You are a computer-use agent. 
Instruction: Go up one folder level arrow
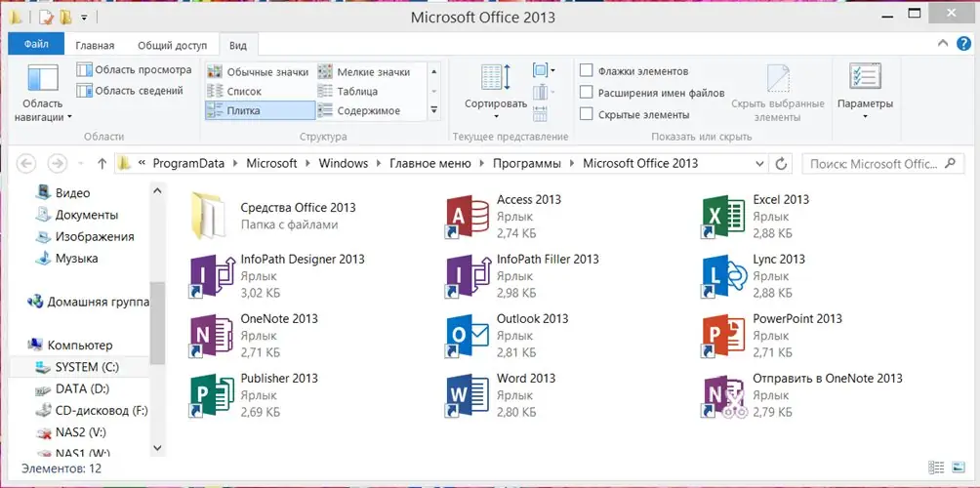pyautogui.click(x=102, y=164)
